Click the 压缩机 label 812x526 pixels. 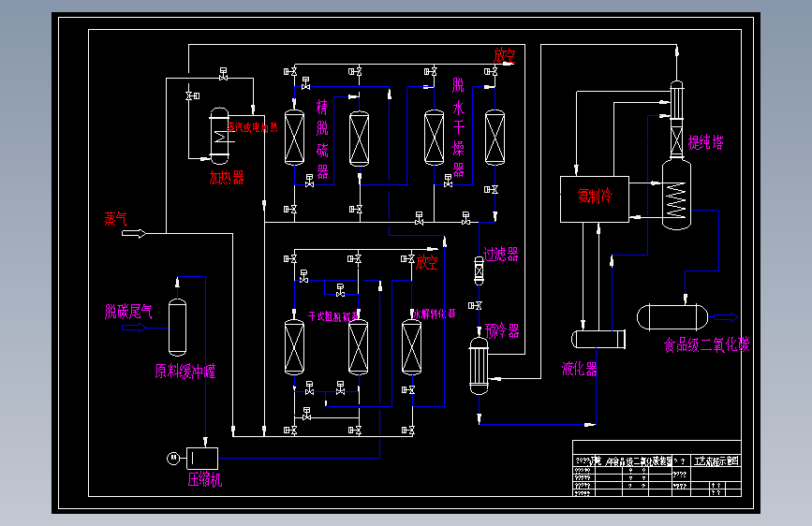(204, 480)
